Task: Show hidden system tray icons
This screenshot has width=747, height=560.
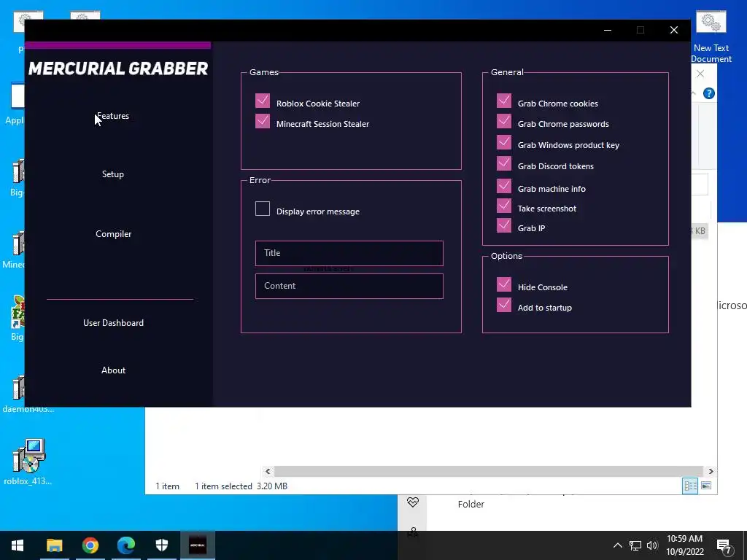Action: [617, 545]
